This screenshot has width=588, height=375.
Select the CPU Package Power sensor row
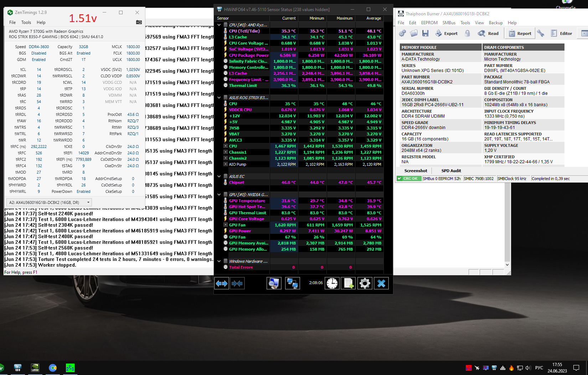303,55
